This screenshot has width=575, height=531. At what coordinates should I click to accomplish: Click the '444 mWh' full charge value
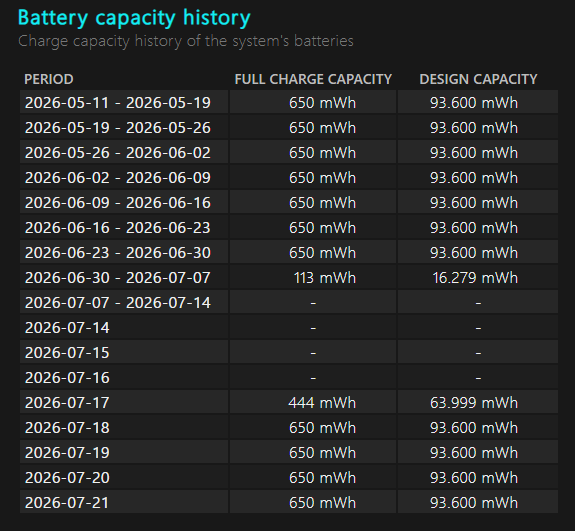[x=322, y=403]
